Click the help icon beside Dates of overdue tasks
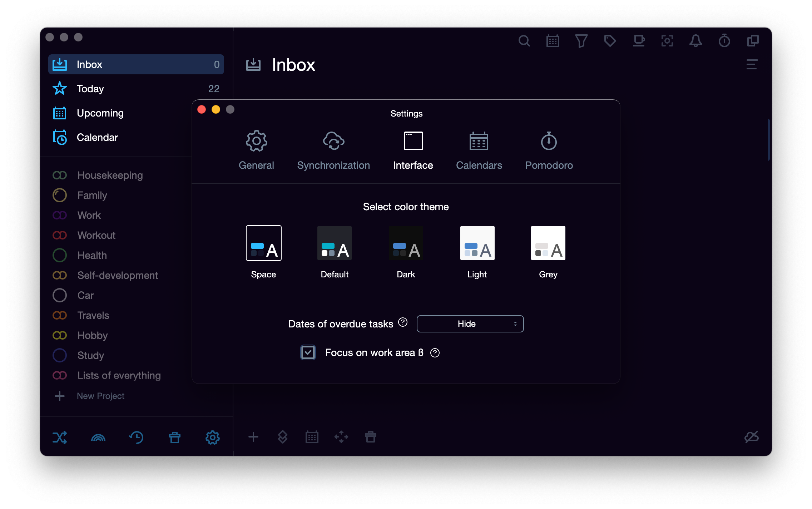The image size is (812, 509). (403, 322)
